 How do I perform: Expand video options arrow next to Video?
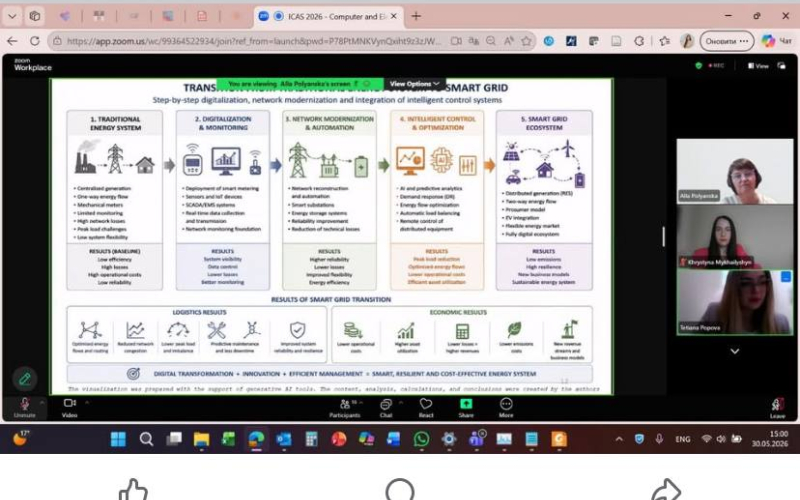click(87, 403)
